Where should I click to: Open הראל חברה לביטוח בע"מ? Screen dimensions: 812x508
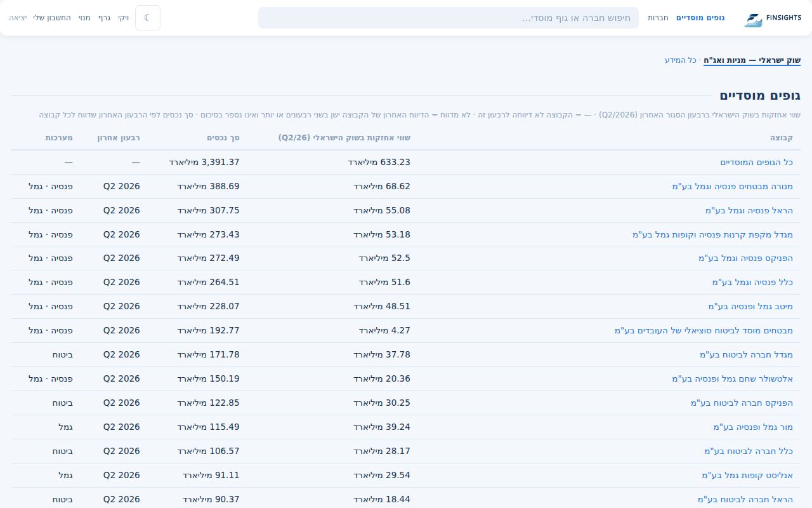pyautogui.click(x=745, y=500)
